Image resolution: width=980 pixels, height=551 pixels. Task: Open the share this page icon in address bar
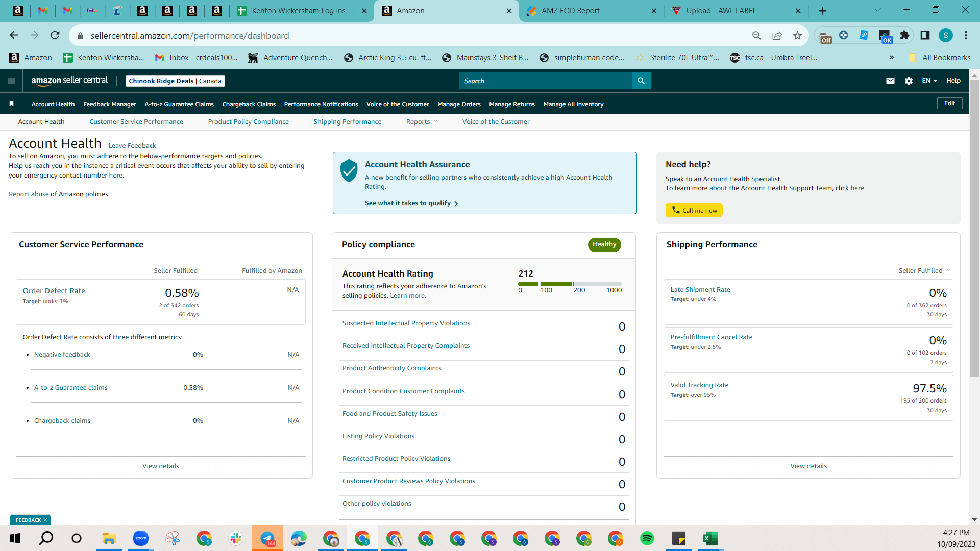tap(777, 35)
